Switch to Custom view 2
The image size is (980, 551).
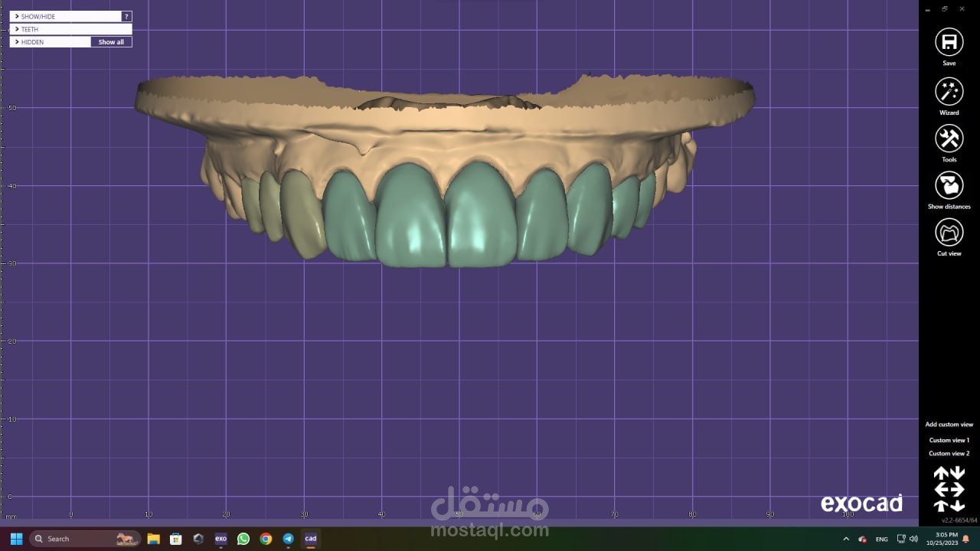[949, 454]
